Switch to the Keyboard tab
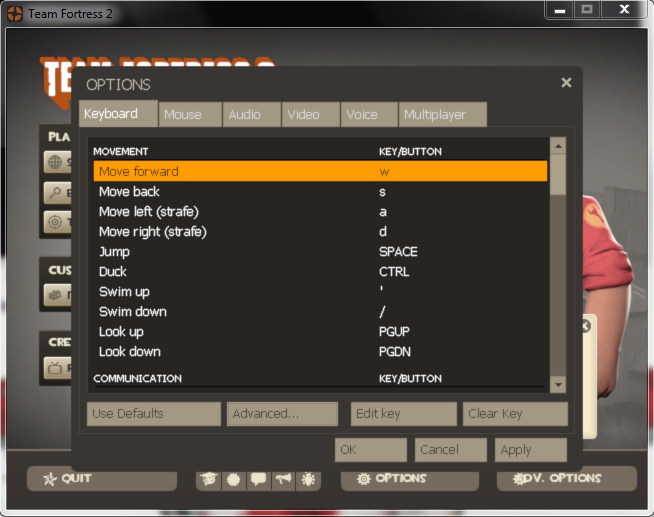The height and width of the screenshot is (517, 654). pos(118,113)
